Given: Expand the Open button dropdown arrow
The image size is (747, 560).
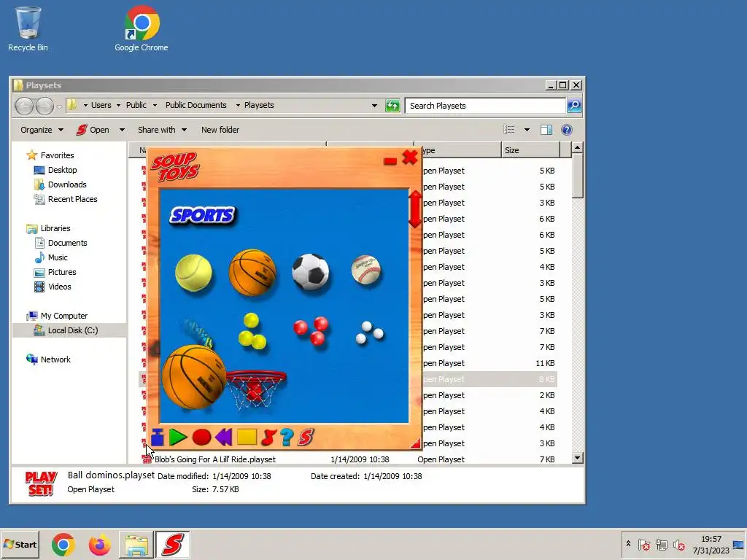Looking at the screenshot, I should point(122,130).
